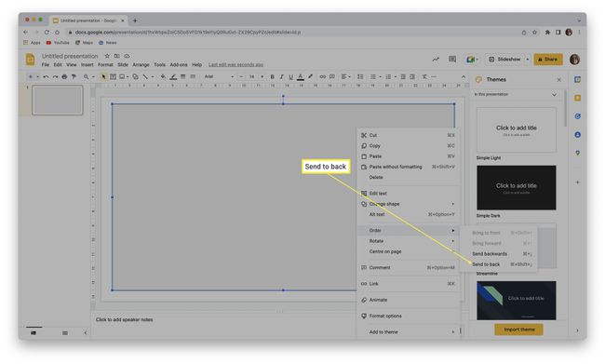Open the shape tool in toolbar
The image size is (605, 364).
136,77
